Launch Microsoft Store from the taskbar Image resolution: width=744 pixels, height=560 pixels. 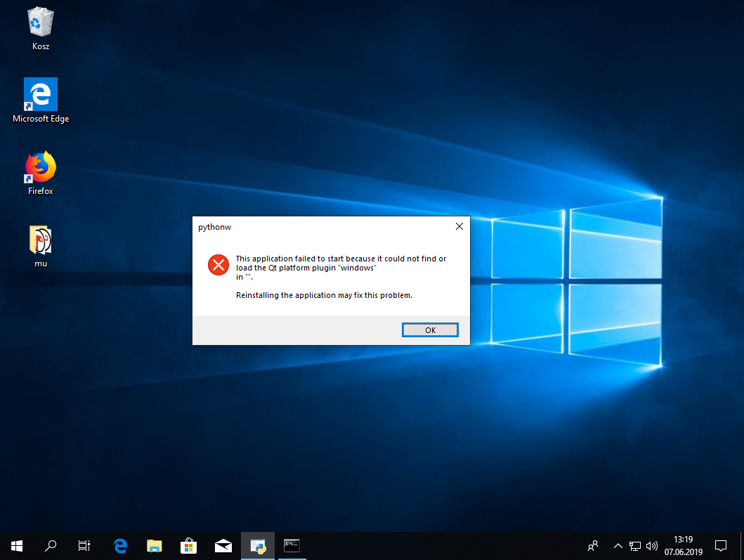(188, 546)
